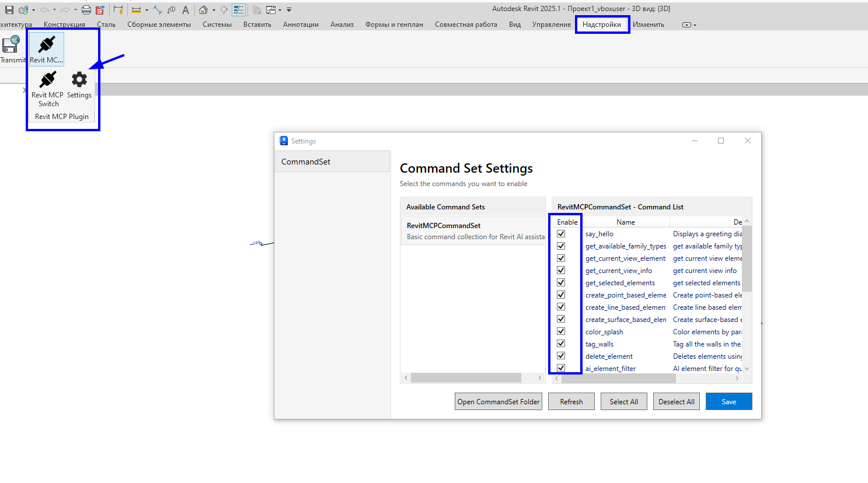Open the Системы ribbon tab
Screen dimensions: 868x483
pyautogui.click(x=217, y=24)
